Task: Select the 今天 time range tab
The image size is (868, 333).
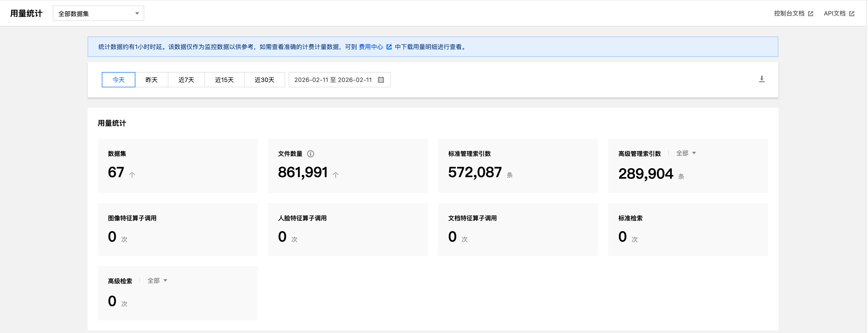Action: (118, 80)
